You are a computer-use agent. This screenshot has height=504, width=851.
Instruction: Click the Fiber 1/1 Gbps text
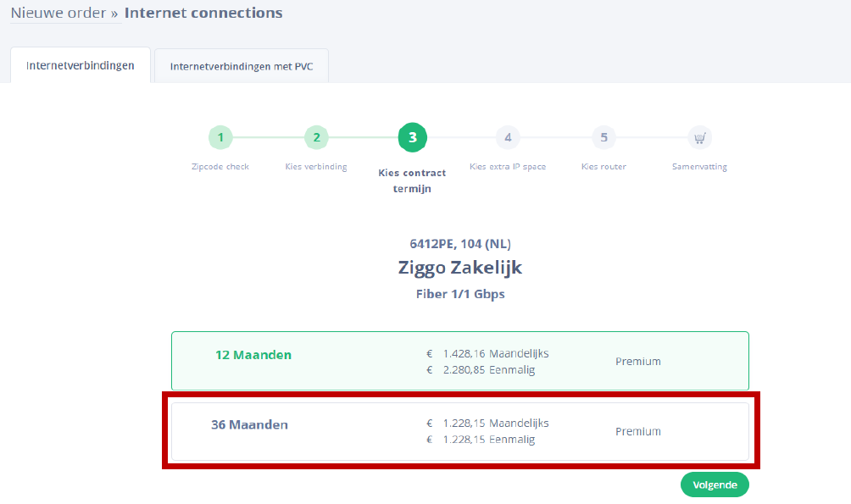(x=460, y=294)
